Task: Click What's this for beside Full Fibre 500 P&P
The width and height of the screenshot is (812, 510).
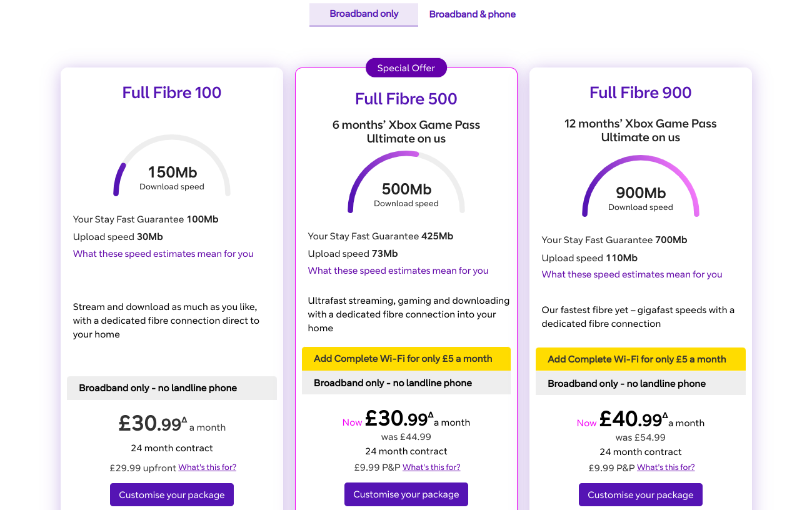Action: pyautogui.click(x=431, y=467)
